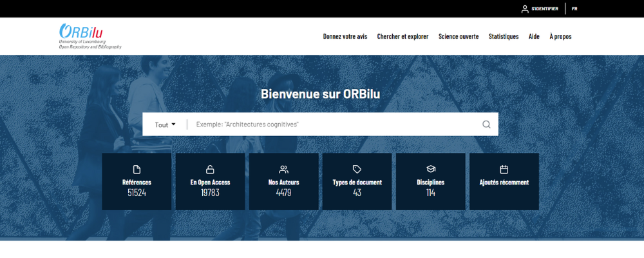Click the 114 disciplines count

coord(430,193)
